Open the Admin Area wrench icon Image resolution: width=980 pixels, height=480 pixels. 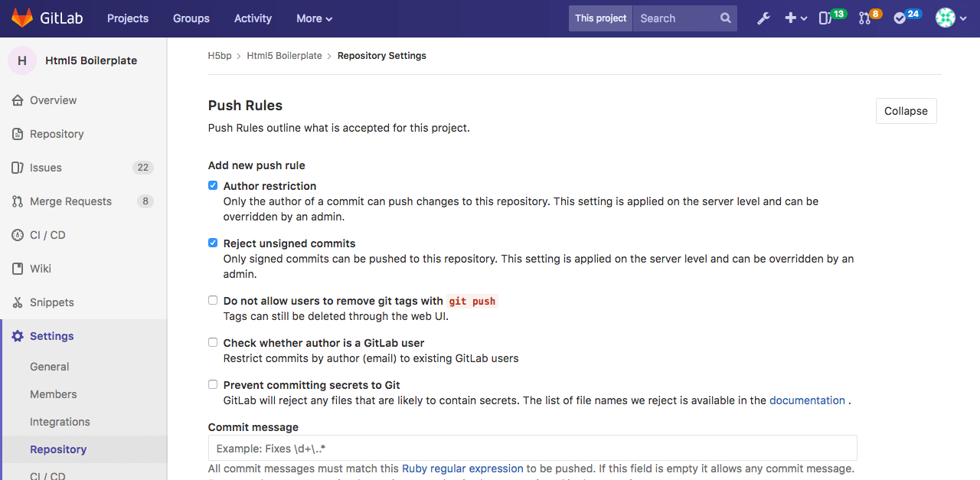[763, 18]
